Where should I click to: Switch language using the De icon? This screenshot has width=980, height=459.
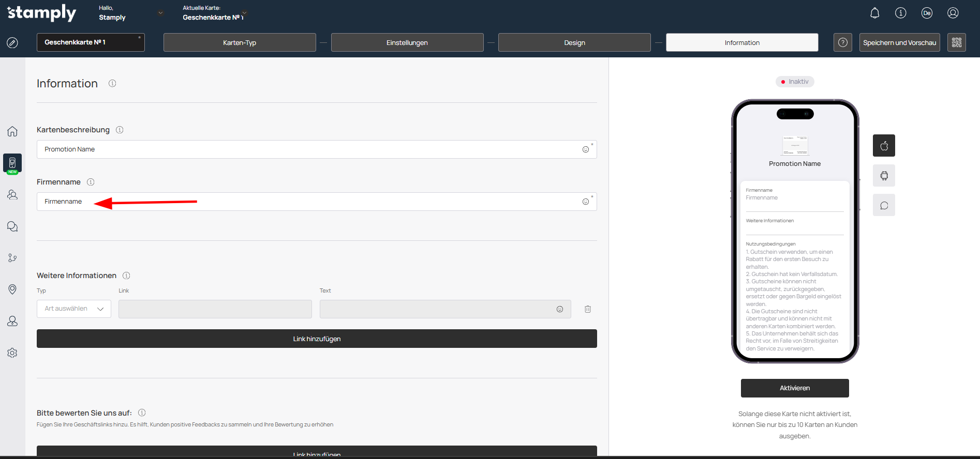[x=927, y=13]
